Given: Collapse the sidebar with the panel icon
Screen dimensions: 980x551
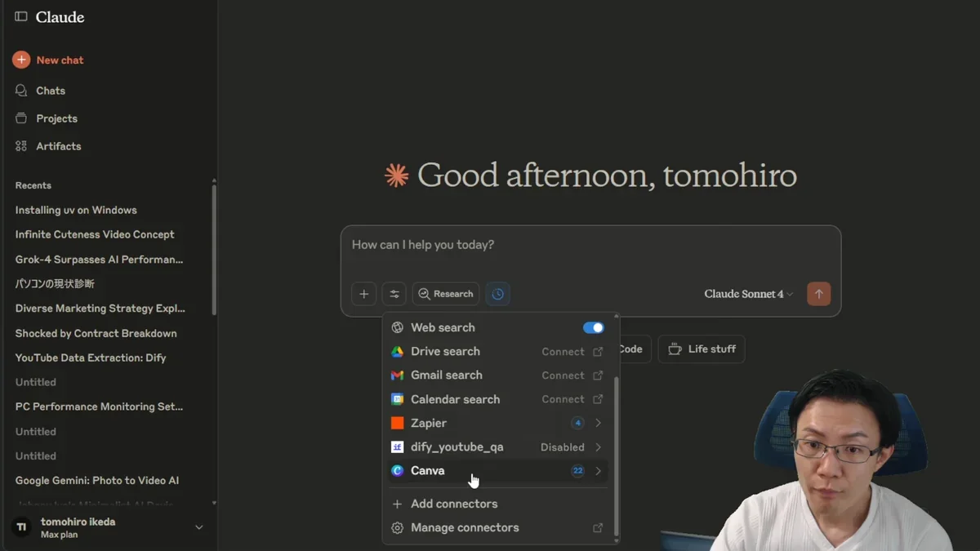Looking at the screenshot, I should [21, 16].
